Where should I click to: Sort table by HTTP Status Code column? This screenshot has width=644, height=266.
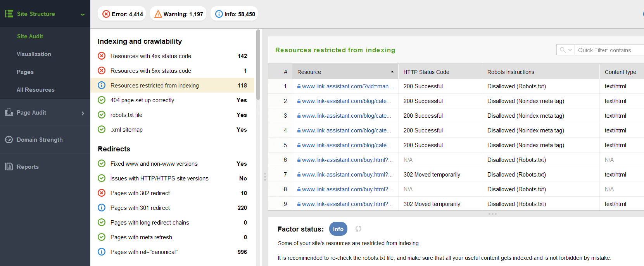[x=440, y=72]
